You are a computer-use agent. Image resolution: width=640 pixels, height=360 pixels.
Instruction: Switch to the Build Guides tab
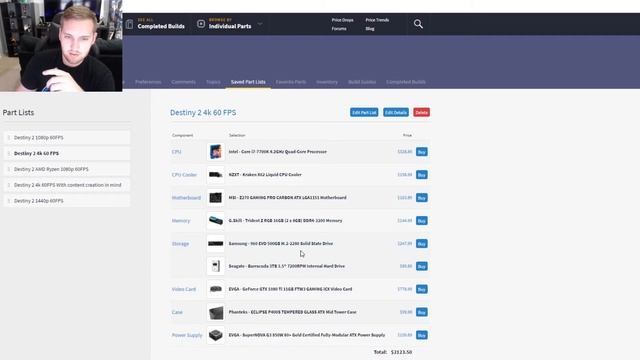[x=362, y=82]
